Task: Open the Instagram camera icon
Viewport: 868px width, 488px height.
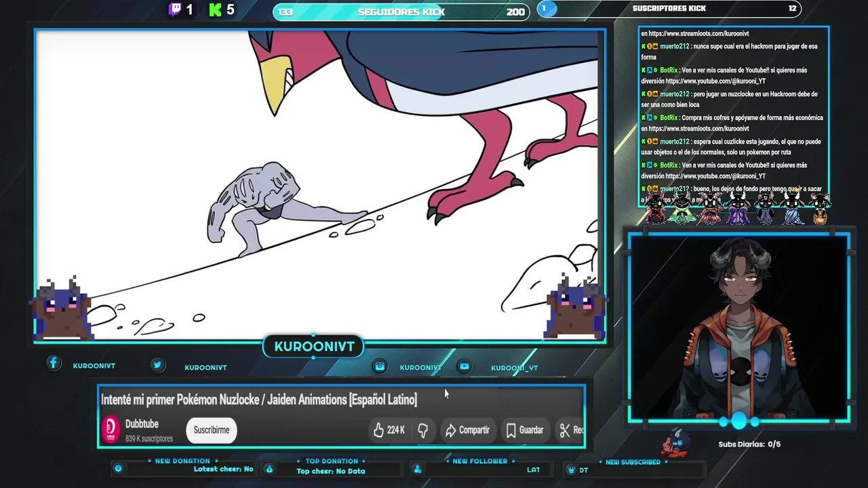Action: pyautogui.click(x=380, y=366)
